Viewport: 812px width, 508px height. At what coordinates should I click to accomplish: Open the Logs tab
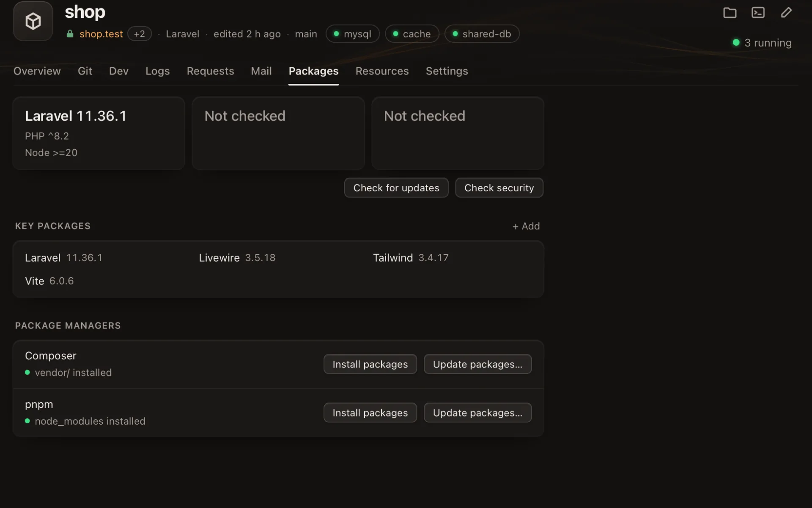point(158,71)
